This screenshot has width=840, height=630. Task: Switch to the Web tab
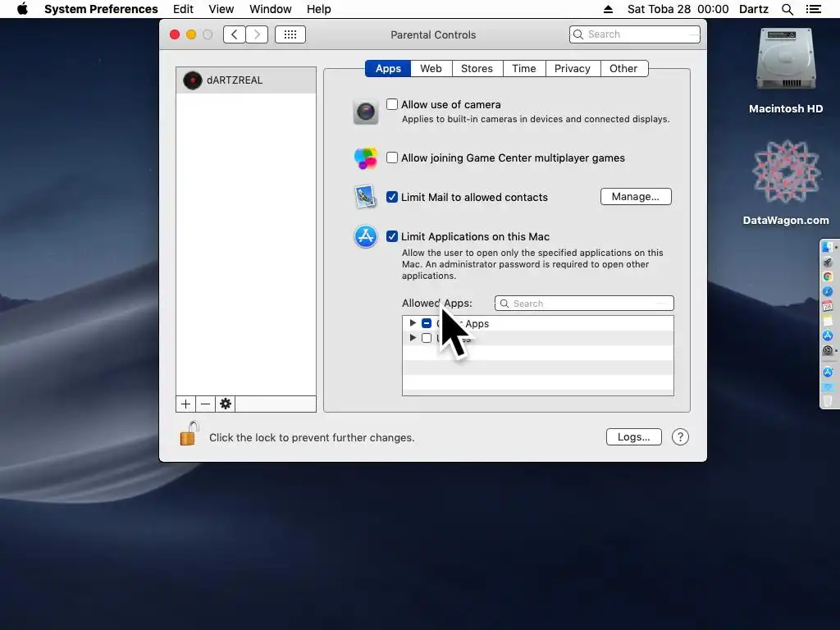(431, 69)
